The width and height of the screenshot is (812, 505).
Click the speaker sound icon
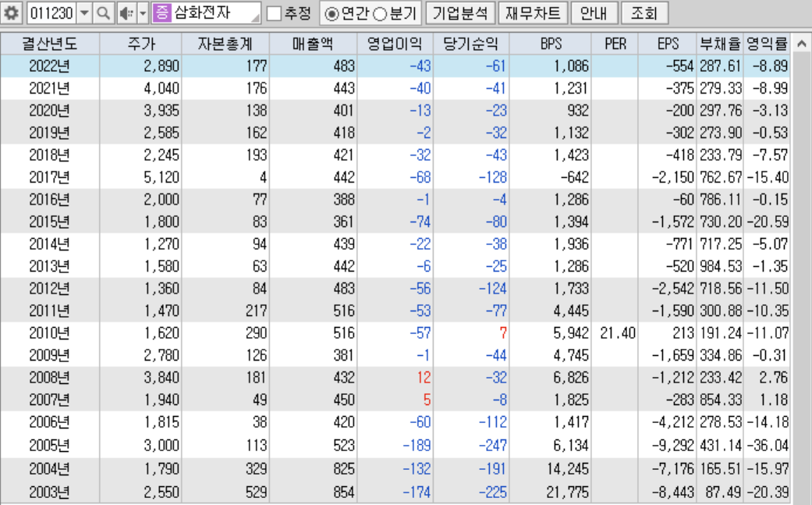(x=126, y=13)
